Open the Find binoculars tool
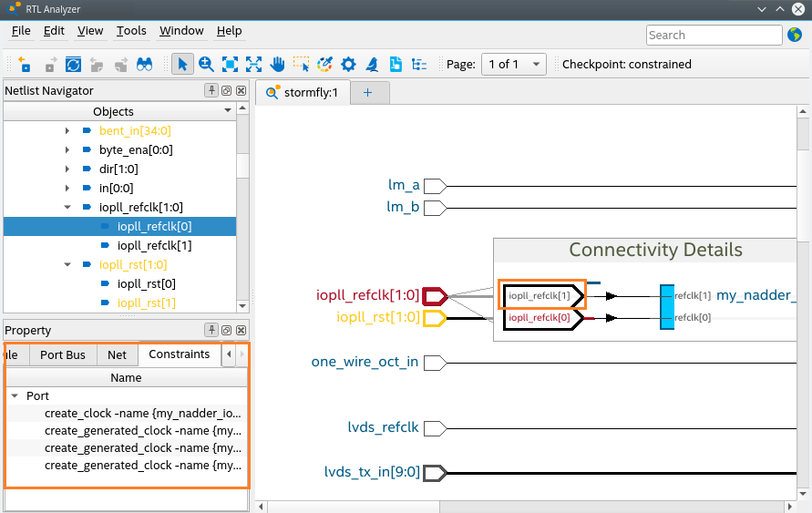Image resolution: width=812 pixels, height=513 pixels. [x=144, y=65]
